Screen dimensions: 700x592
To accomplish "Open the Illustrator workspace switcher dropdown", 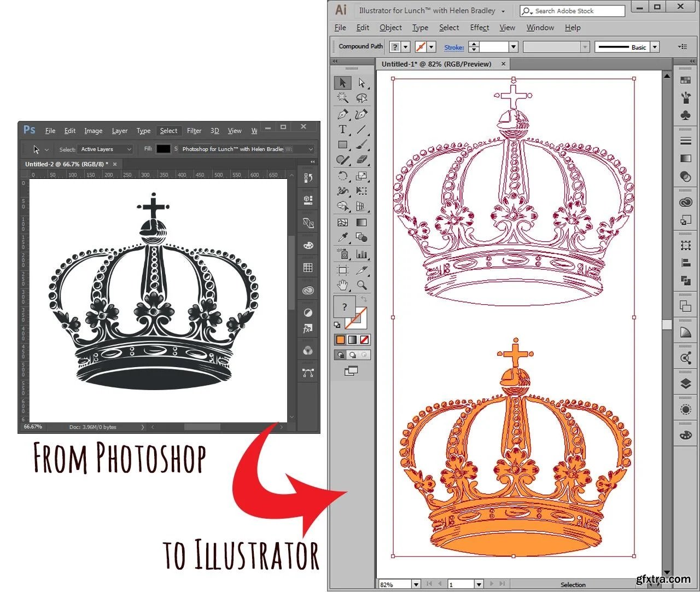I will 503,11.
